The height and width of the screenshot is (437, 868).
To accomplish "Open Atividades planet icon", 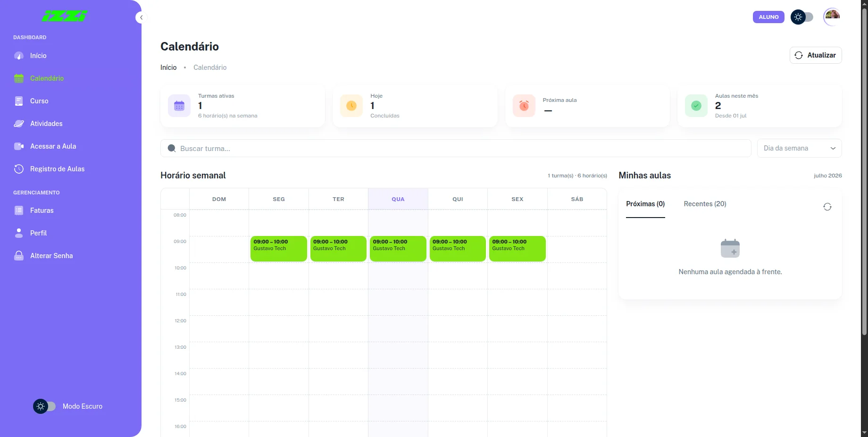I will [19, 124].
